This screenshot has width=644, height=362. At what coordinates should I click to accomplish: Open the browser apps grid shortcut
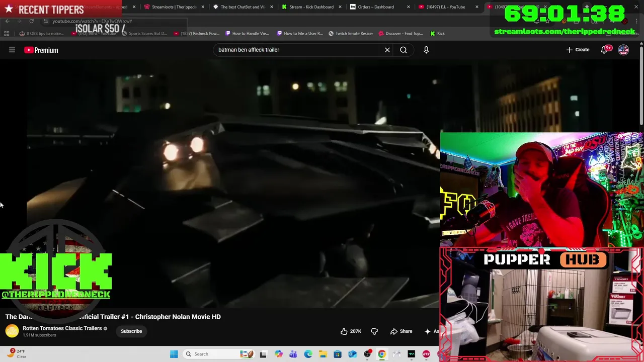pyautogui.click(x=7, y=33)
